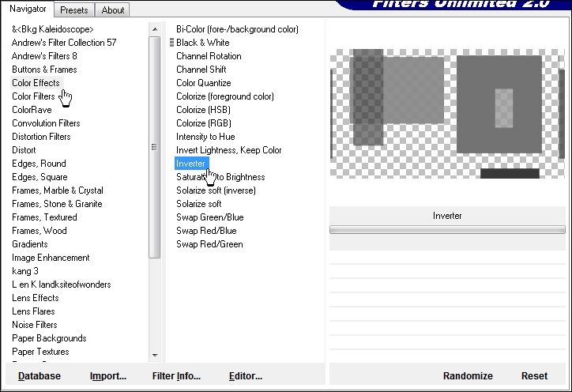
Task: Select the kang 3 category
Action: [x=25, y=272]
